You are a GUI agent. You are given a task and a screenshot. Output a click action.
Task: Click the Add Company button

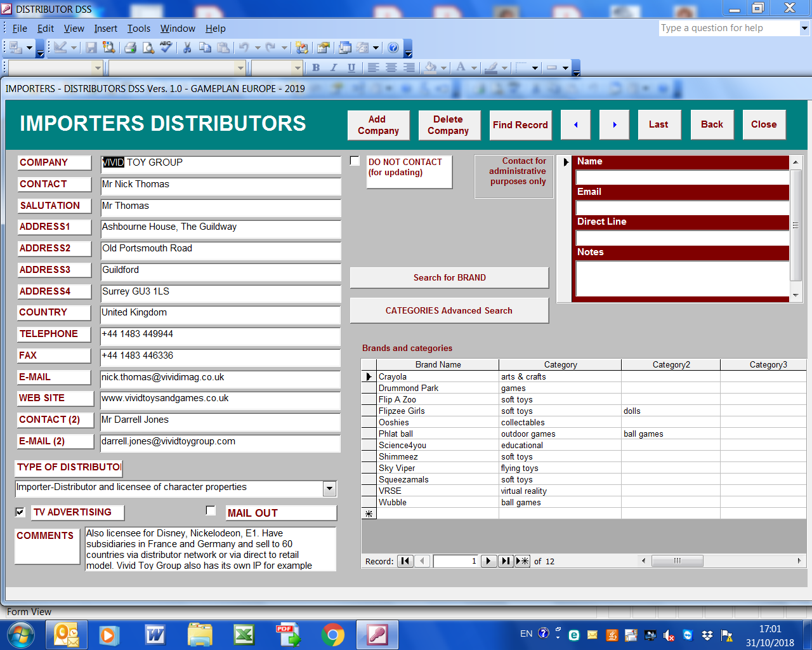(378, 125)
